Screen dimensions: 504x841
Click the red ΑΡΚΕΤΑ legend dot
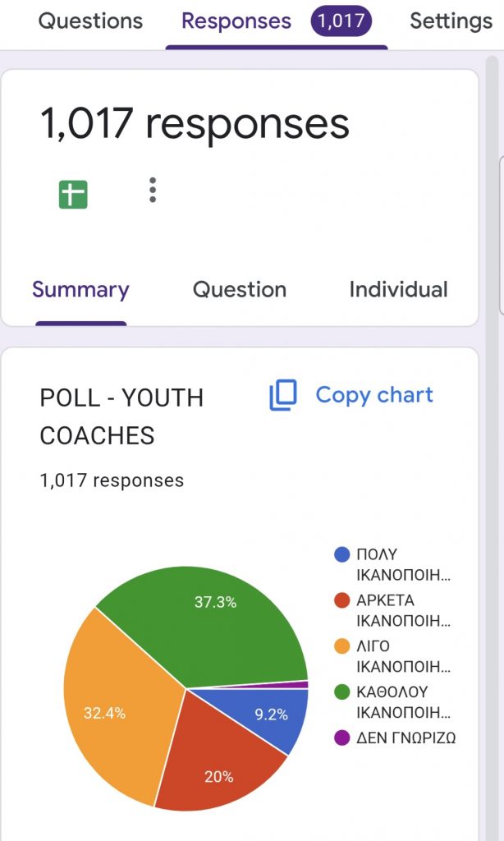click(x=342, y=600)
